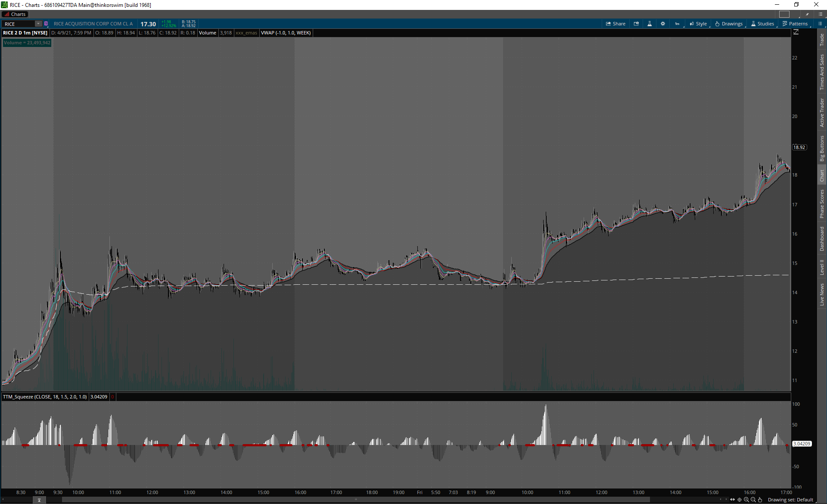Viewport: 827px width, 504px height.
Task: Click the zoom in magnifier icon
Action: pyautogui.click(x=746, y=500)
